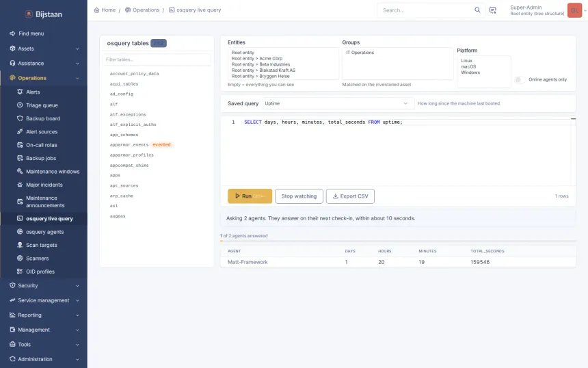Screen dimensions: 588x368
Task: Click the Bijstaan logo icon
Action: point(29,14)
